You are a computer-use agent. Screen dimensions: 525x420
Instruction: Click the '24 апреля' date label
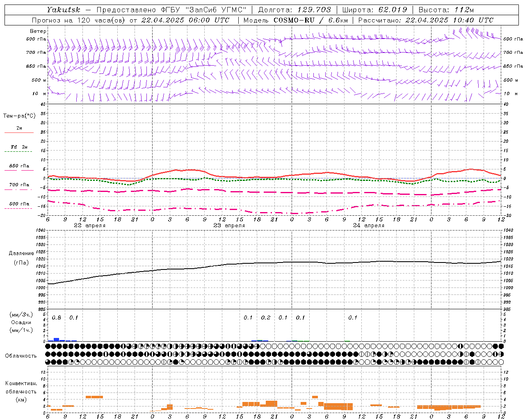(369, 226)
